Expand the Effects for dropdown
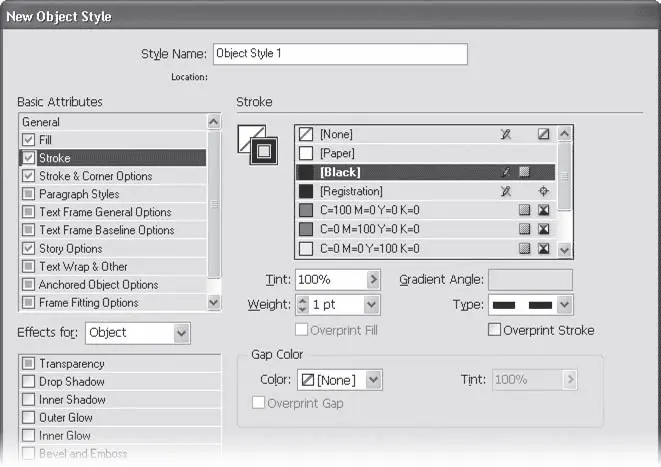 click(x=181, y=332)
